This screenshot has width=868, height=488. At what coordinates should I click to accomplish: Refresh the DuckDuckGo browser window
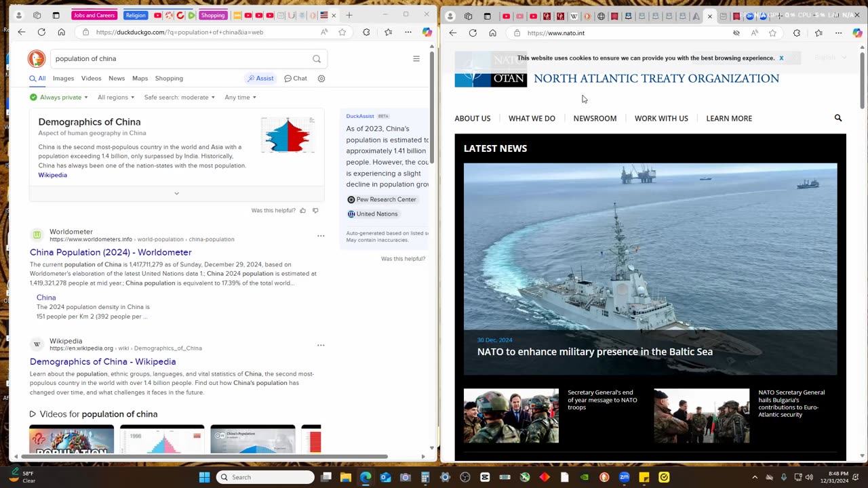click(41, 32)
